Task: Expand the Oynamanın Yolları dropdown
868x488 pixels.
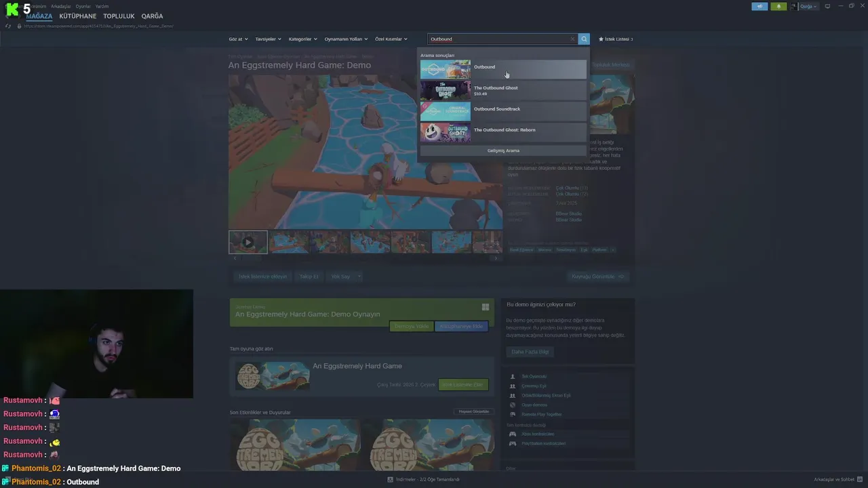Action: [x=346, y=39]
